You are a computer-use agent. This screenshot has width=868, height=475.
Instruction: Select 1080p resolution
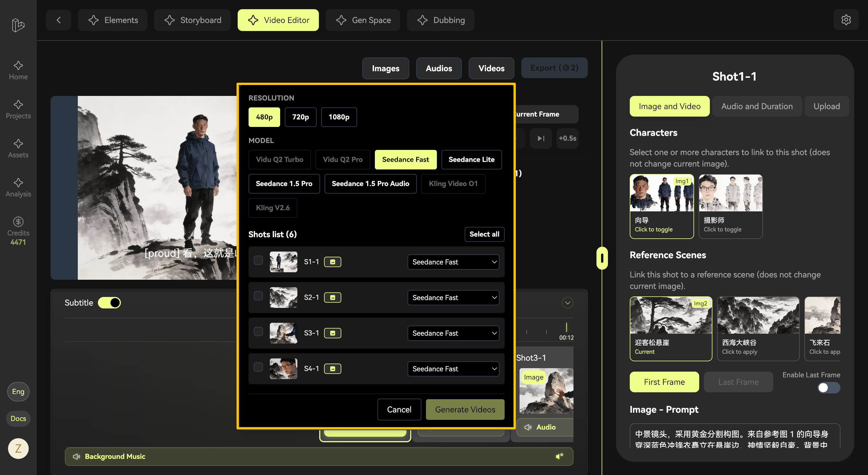coord(339,117)
